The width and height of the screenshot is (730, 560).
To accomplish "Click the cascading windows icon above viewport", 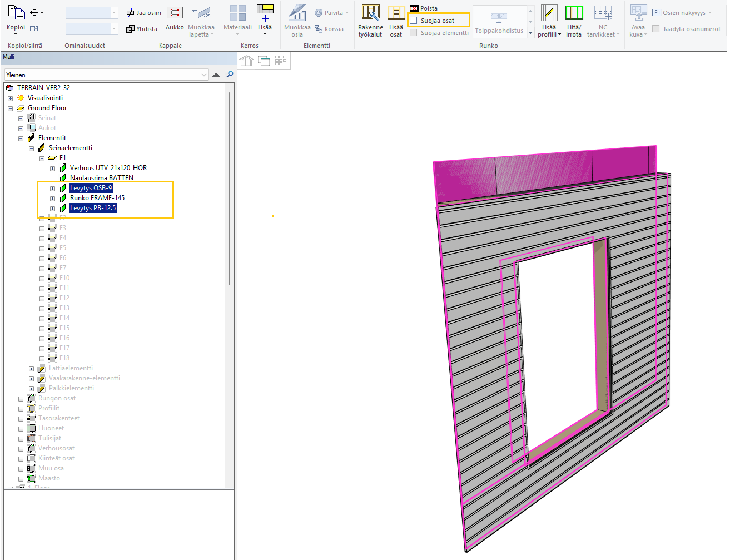I will coord(264,60).
